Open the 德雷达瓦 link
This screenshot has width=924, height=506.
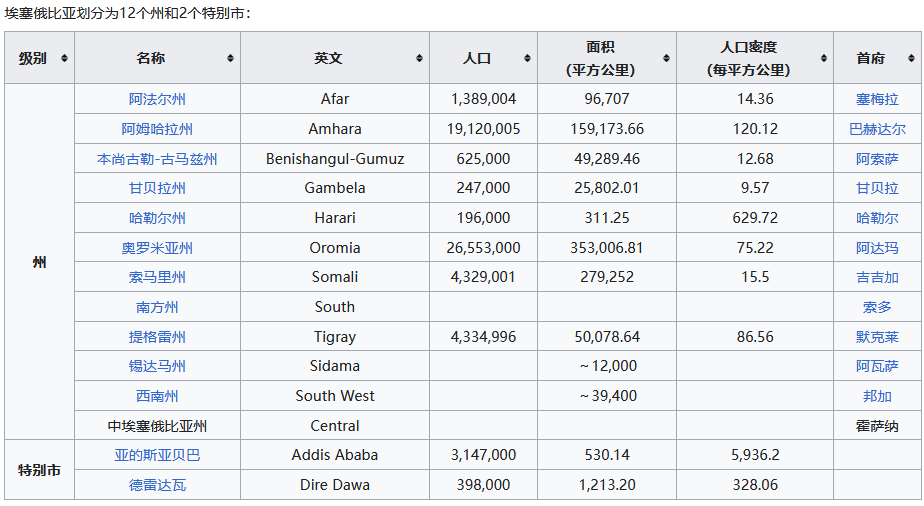point(157,485)
